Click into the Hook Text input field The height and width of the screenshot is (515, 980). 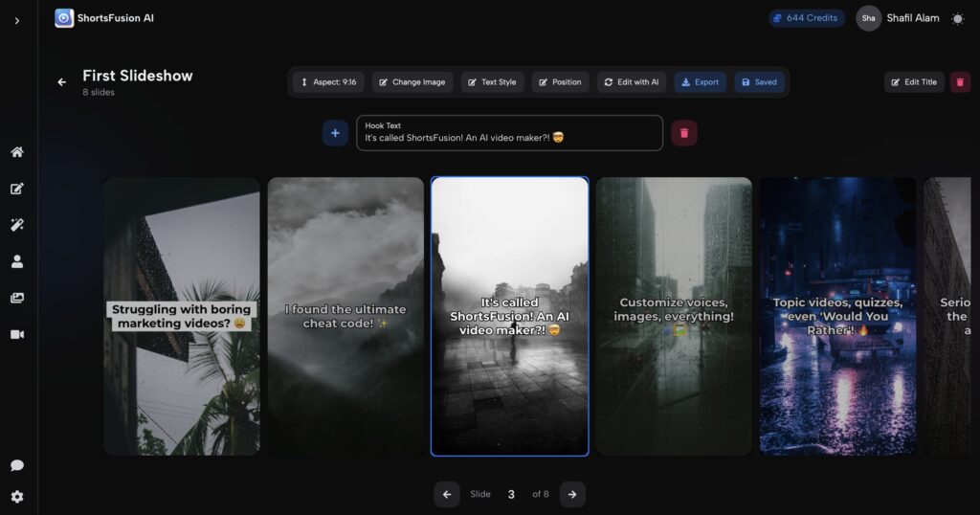509,133
